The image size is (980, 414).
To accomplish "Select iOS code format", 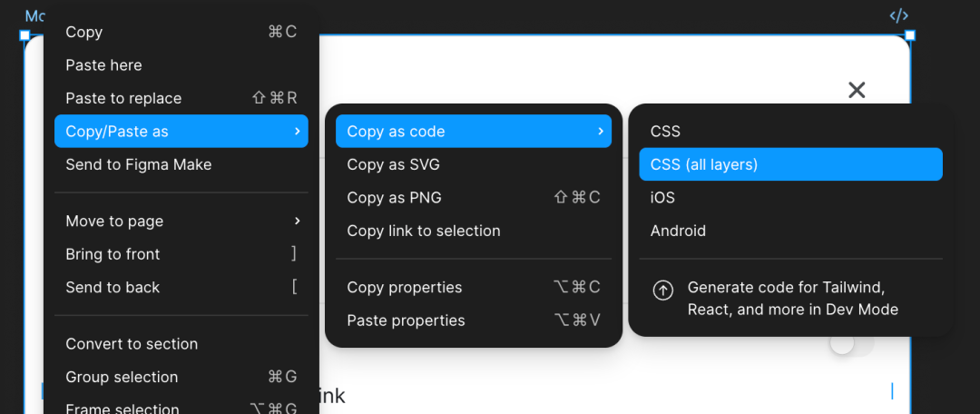I will 662,197.
